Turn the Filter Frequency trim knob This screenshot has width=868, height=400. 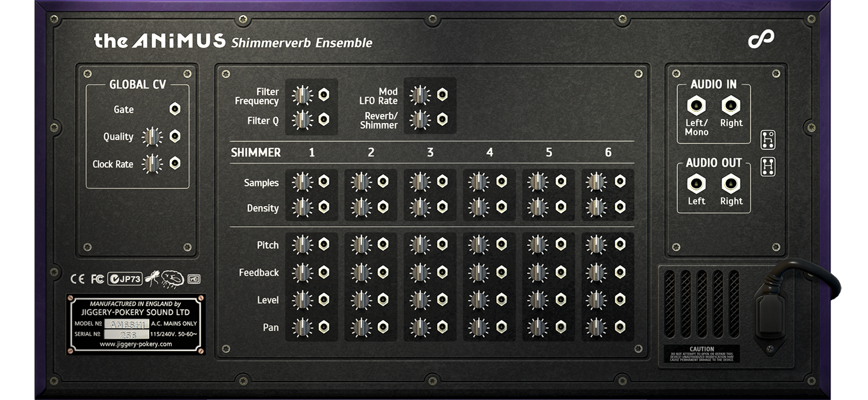click(x=302, y=95)
